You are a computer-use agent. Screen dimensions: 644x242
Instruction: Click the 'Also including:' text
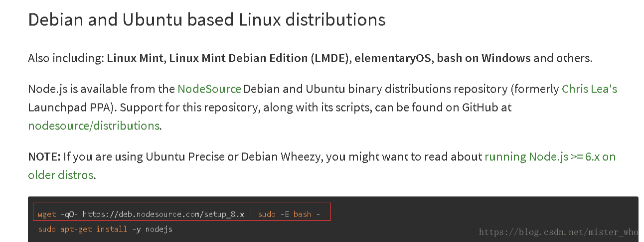click(66, 58)
